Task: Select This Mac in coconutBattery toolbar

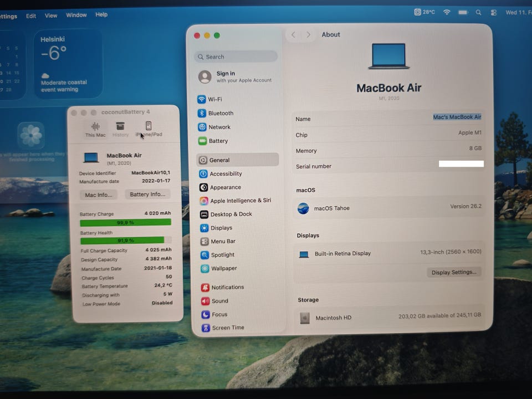Action: [95, 129]
